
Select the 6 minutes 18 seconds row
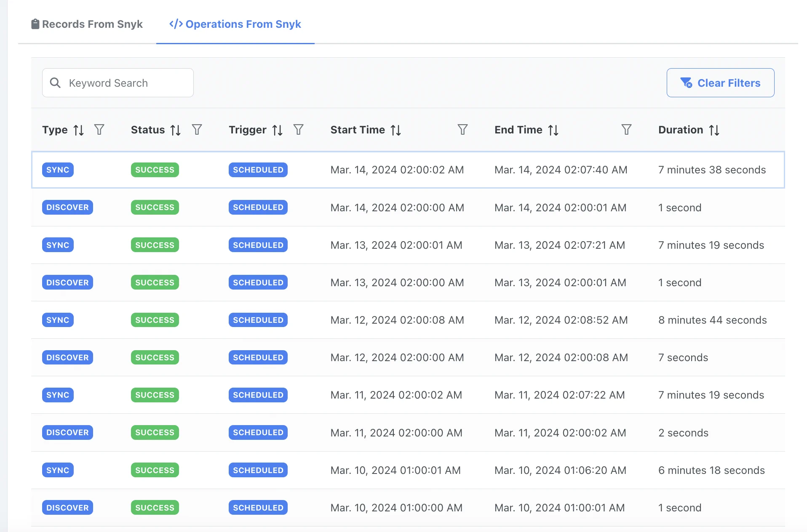[x=711, y=470]
